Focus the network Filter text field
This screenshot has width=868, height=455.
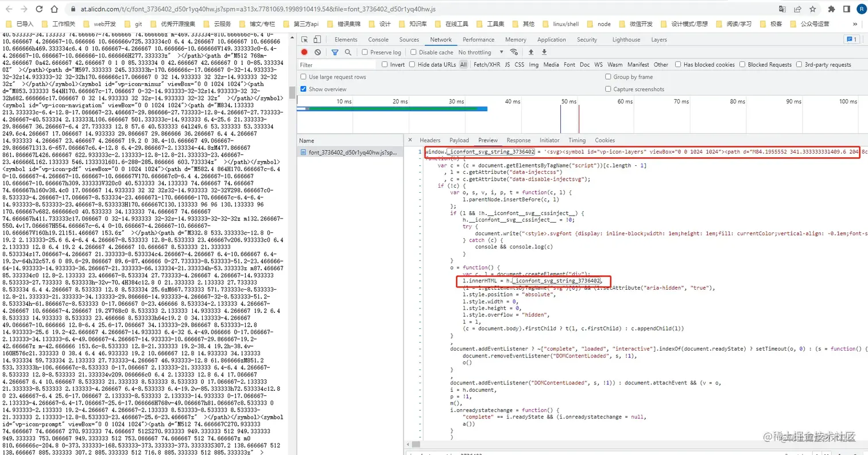click(338, 65)
